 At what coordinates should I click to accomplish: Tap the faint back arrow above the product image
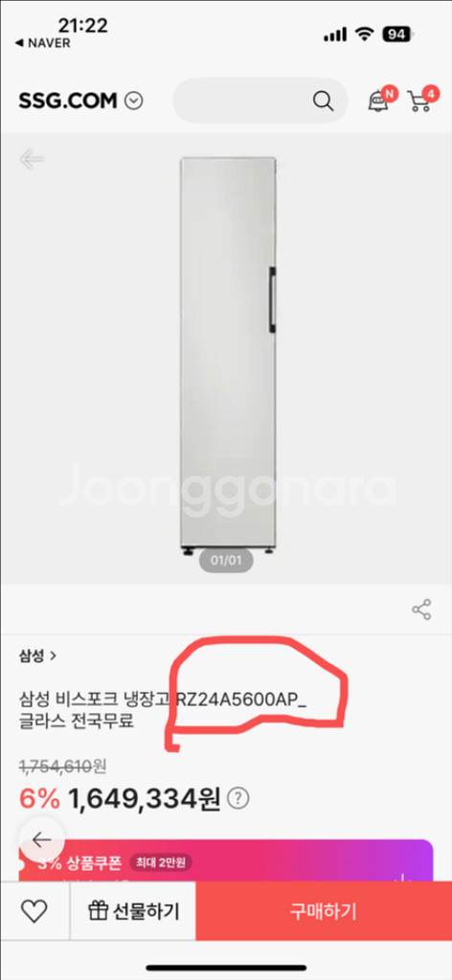[32, 160]
